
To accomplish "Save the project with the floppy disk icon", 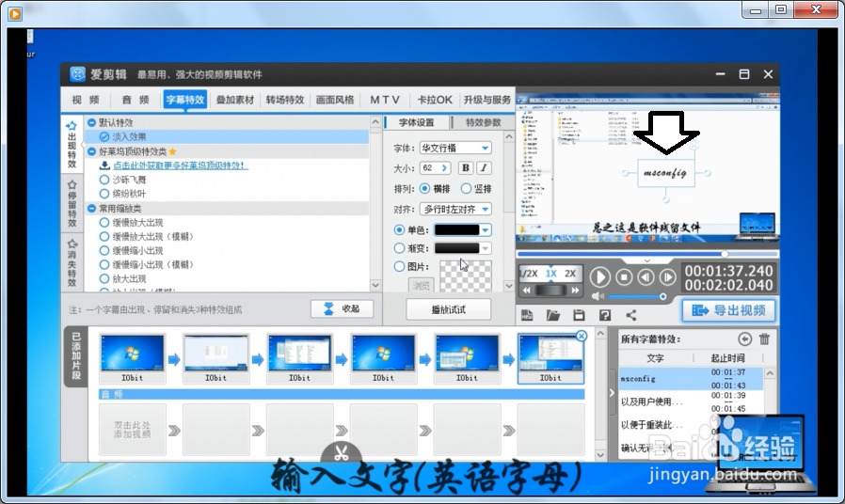I will [x=579, y=316].
